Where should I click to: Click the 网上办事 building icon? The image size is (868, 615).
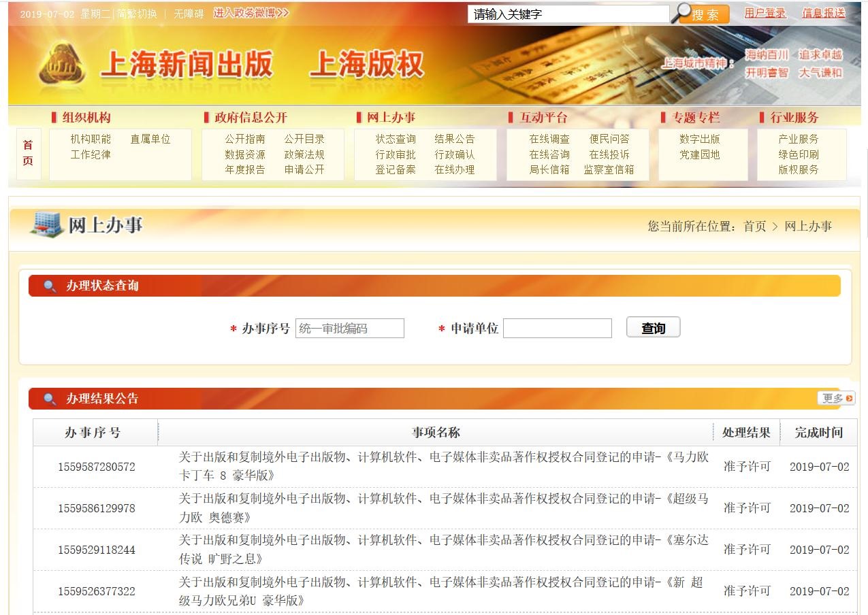click(46, 225)
